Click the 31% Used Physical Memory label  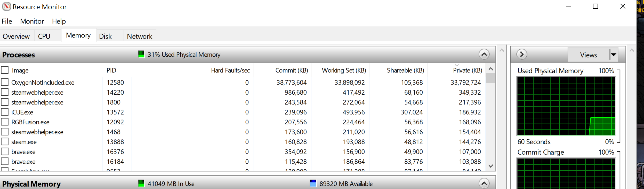pos(184,55)
